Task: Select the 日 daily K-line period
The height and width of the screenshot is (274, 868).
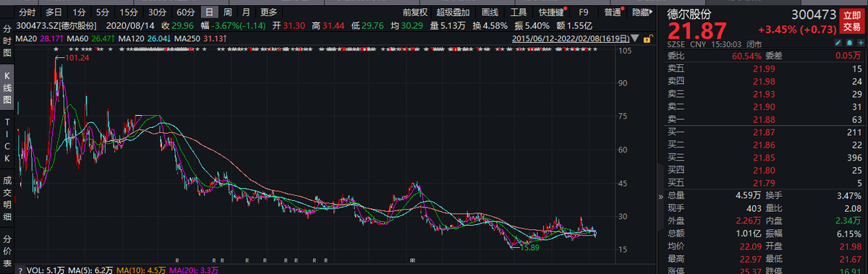Action: pyautogui.click(x=209, y=12)
